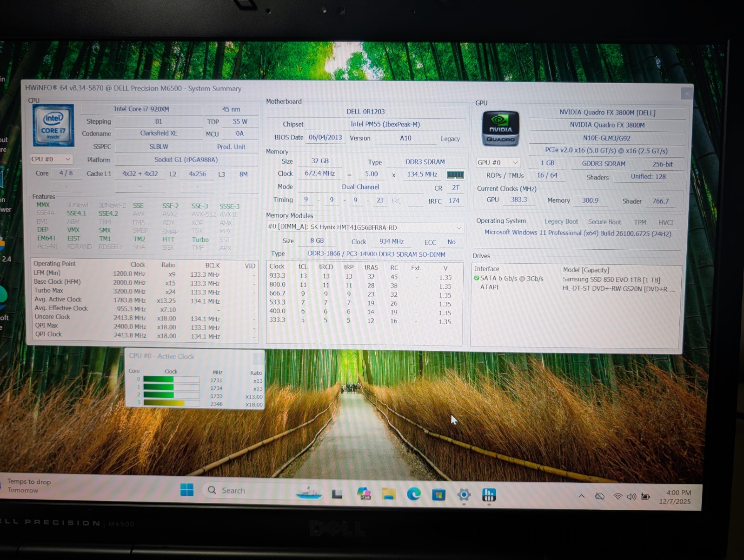This screenshot has width=744, height=560.
Task: Open the Windows Start menu
Action: pos(187,490)
